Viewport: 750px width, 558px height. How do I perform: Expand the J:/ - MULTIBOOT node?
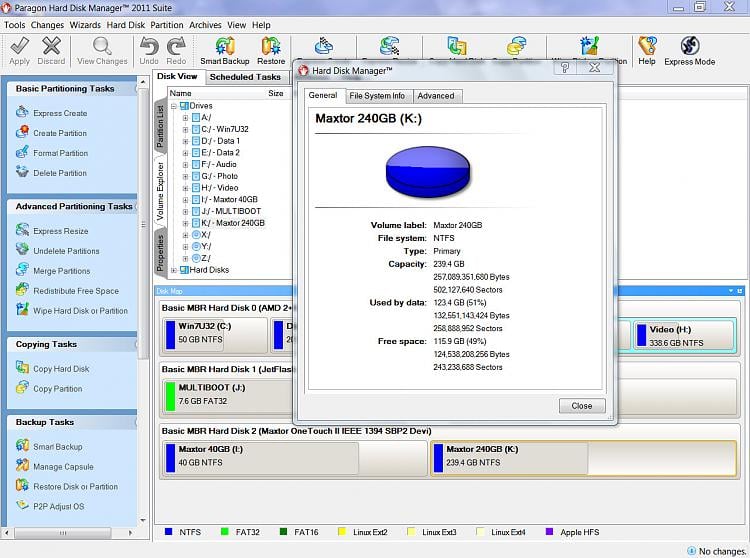click(186, 212)
